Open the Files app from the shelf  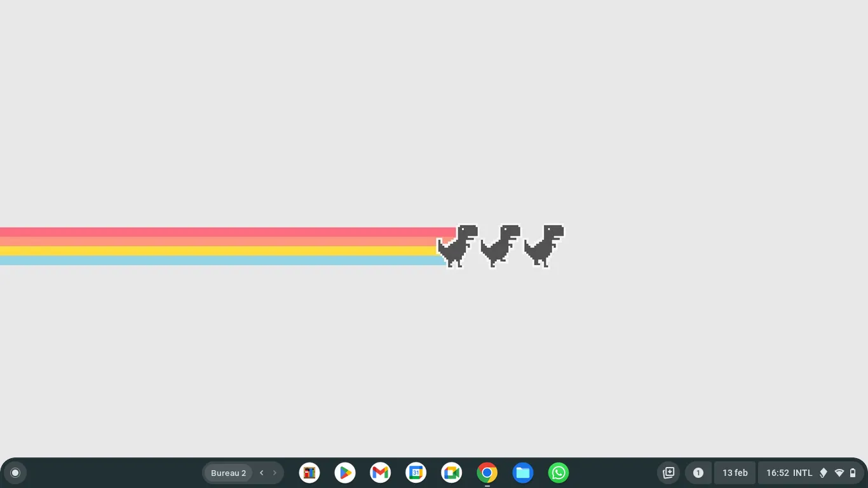(x=523, y=473)
